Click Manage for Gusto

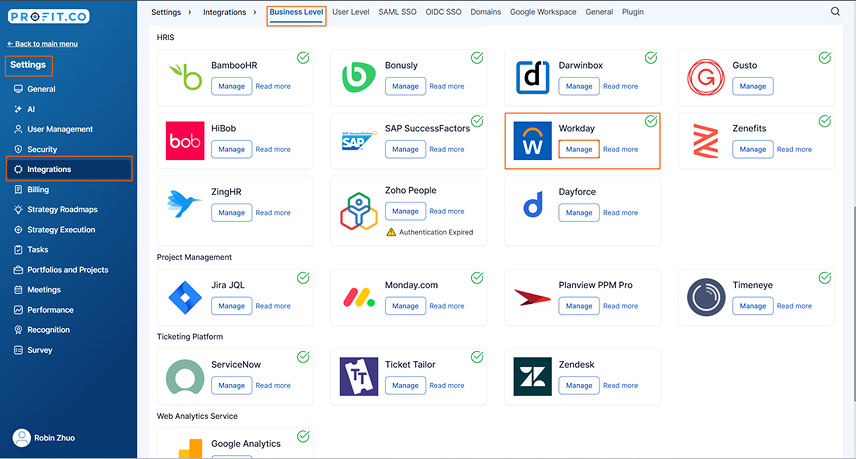(752, 86)
